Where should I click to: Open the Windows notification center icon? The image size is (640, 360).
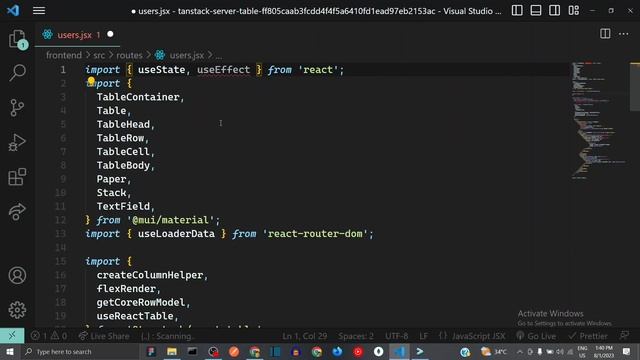(x=626, y=351)
